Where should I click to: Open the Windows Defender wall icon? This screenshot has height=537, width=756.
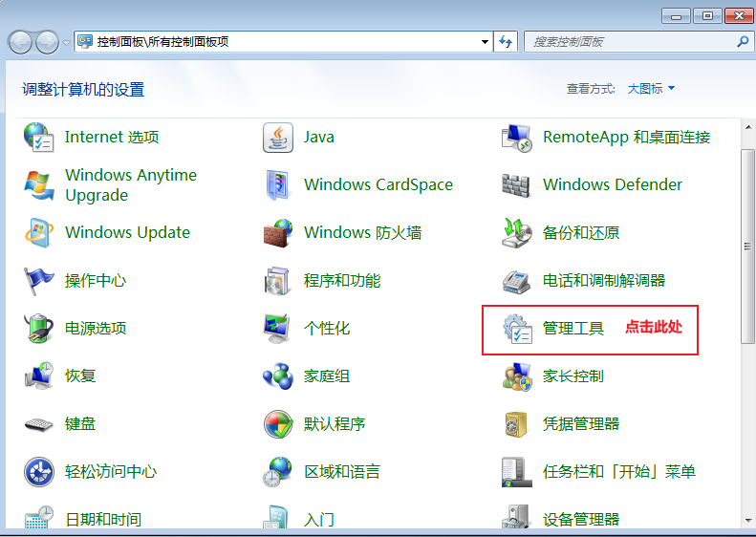516,185
